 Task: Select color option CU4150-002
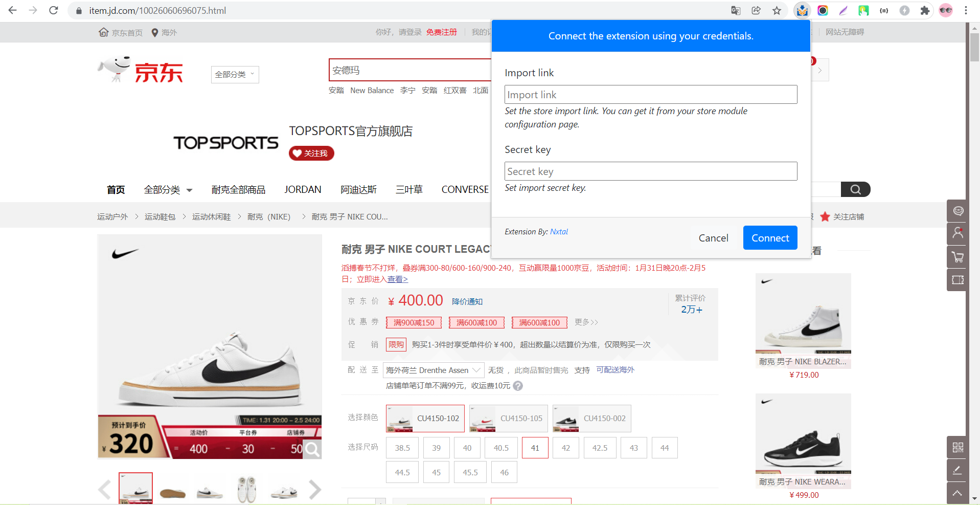tap(592, 419)
